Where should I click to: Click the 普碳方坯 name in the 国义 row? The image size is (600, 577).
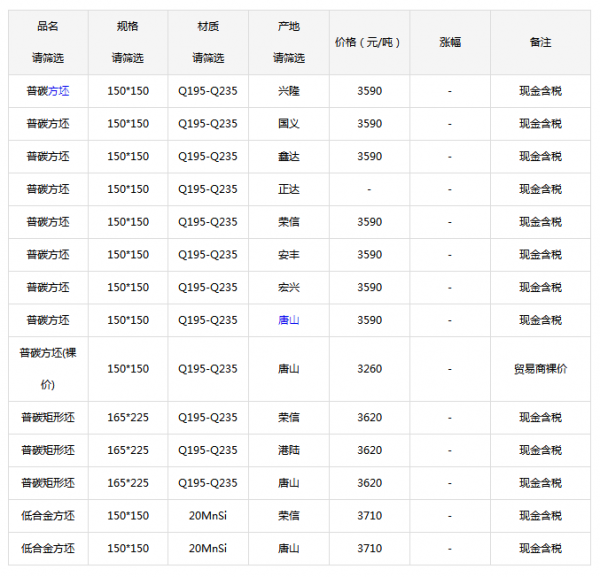pos(48,124)
